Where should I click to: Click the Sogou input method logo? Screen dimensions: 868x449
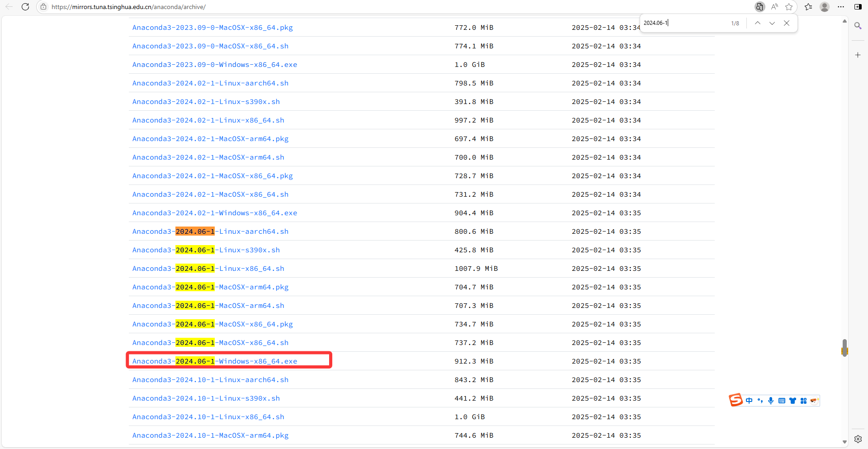[x=736, y=400]
